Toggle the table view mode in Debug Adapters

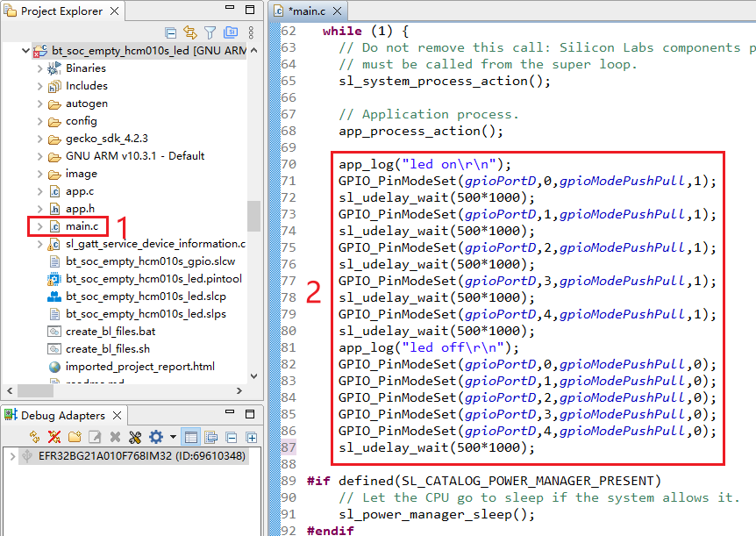tap(190, 437)
